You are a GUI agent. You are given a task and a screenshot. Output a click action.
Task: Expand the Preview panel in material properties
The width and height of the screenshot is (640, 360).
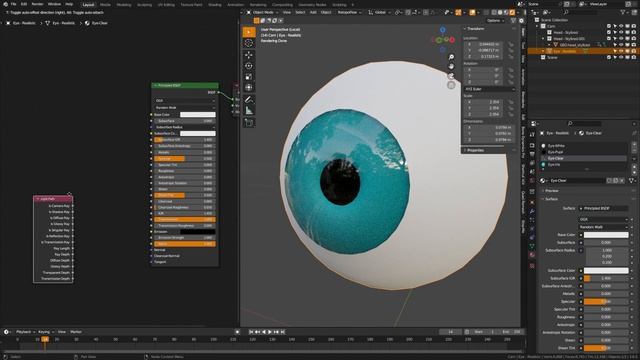(551, 191)
